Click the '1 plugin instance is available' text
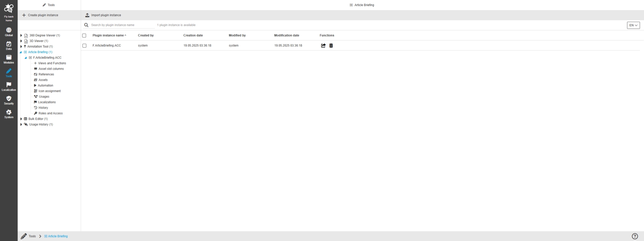The height and width of the screenshot is (241, 644). pyautogui.click(x=176, y=25)
